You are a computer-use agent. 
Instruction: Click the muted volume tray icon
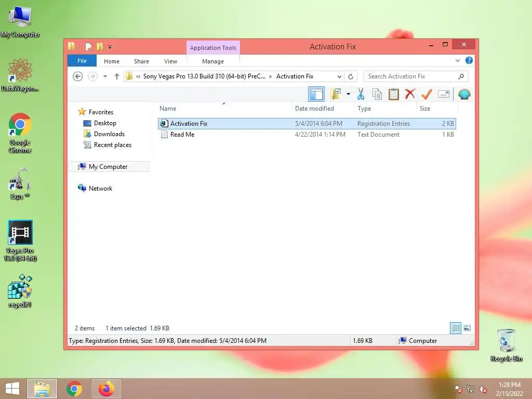[x=483, y=389]
